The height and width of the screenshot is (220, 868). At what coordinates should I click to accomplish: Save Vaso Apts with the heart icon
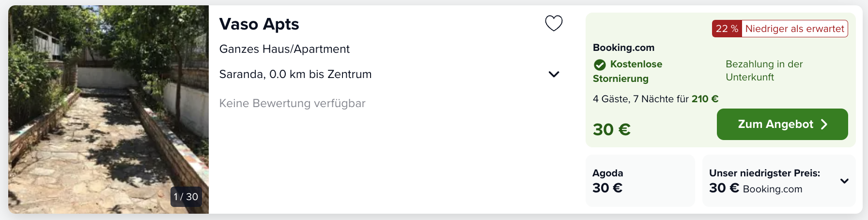click(554, 23)
